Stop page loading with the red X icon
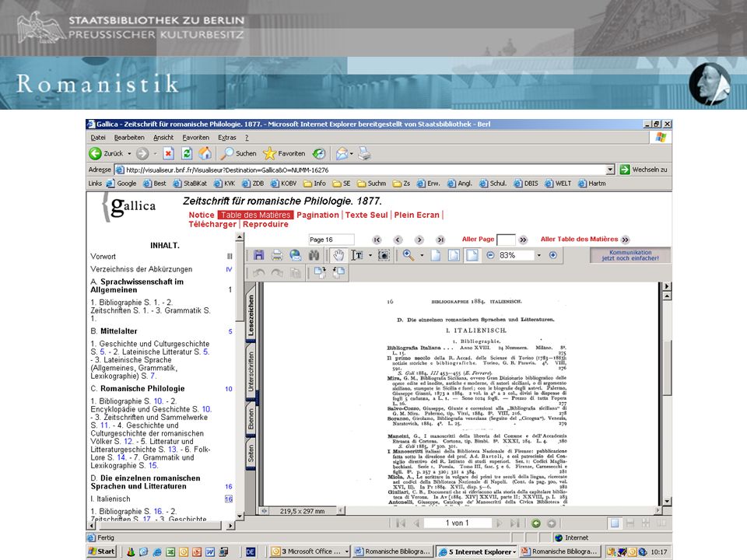 (168, 153)
